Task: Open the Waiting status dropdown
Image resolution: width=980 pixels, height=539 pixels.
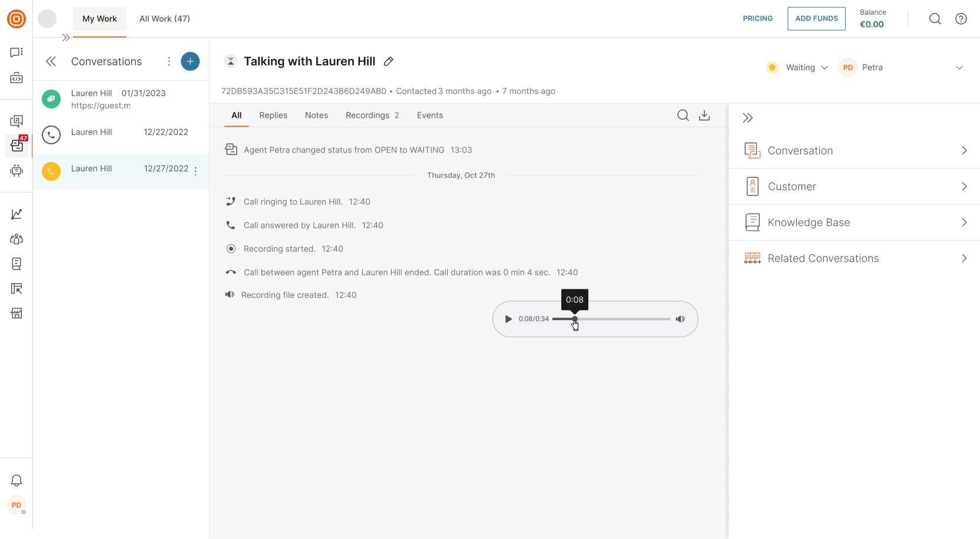Action: (799, 68)
